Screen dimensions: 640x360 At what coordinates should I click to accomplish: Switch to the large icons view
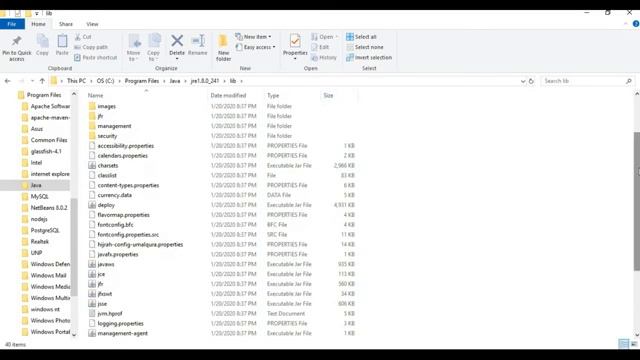(x=634, y=344)
